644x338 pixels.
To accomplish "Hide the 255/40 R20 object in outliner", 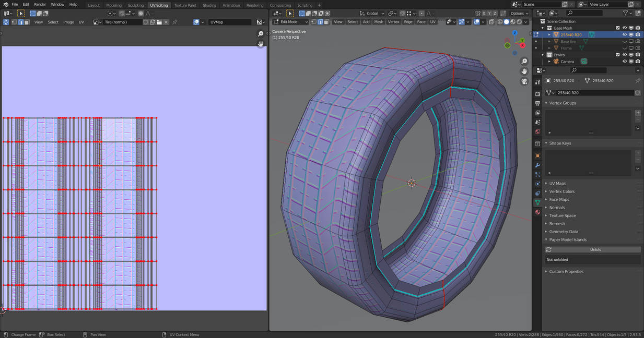I will pos(624,35).
